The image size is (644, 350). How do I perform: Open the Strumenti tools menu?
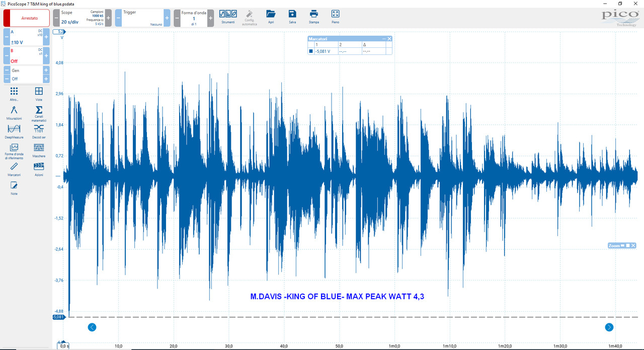228,16
